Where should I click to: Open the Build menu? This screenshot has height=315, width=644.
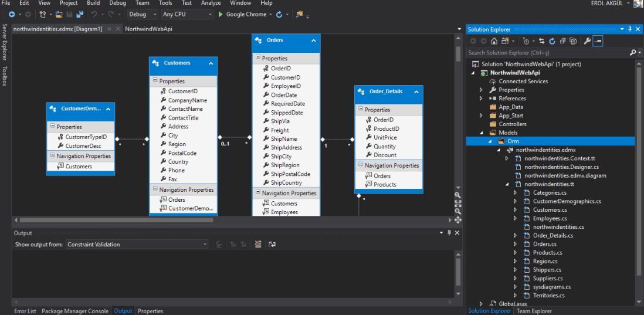click(93, 3)
